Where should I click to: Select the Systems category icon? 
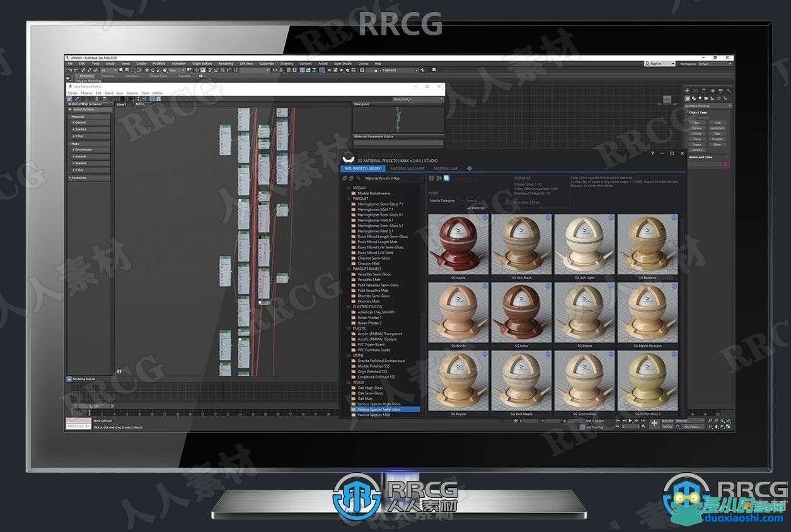point(725,99)
